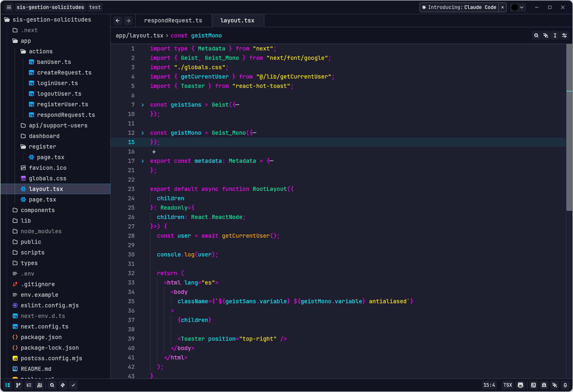Dismiss the Claude Code announcement banner

(x=503, y=7)
